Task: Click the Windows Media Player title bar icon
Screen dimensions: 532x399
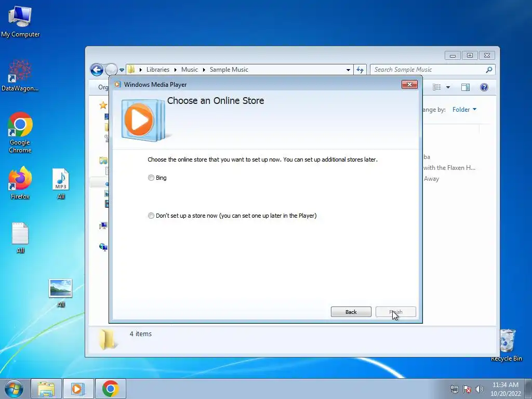Action: 117,85
